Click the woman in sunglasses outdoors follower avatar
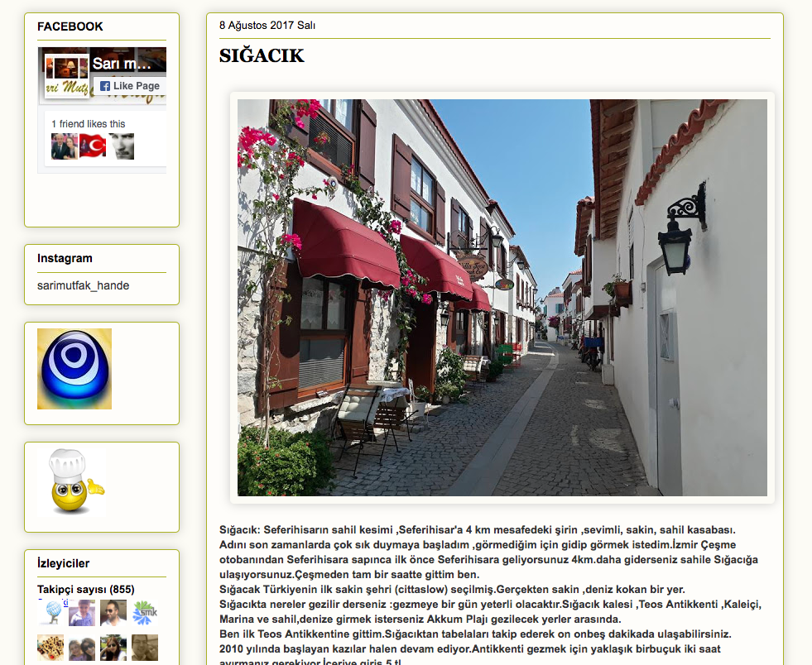 point(113,648)
